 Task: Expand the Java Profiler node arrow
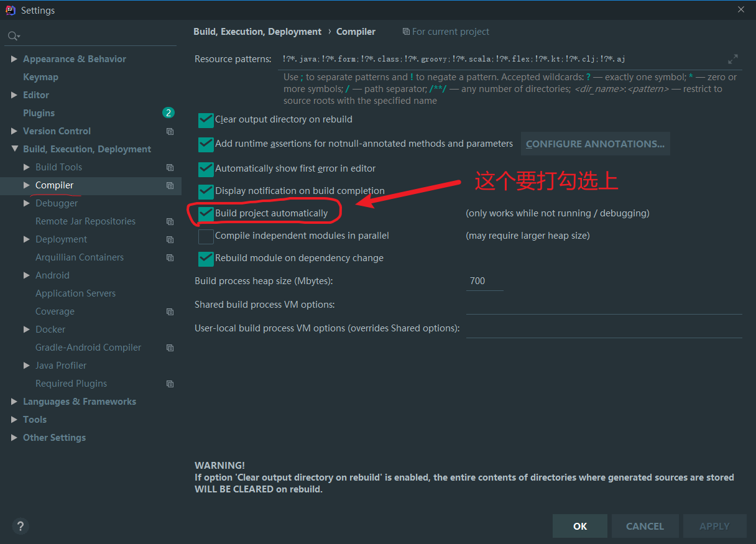[x=26, y=366]
